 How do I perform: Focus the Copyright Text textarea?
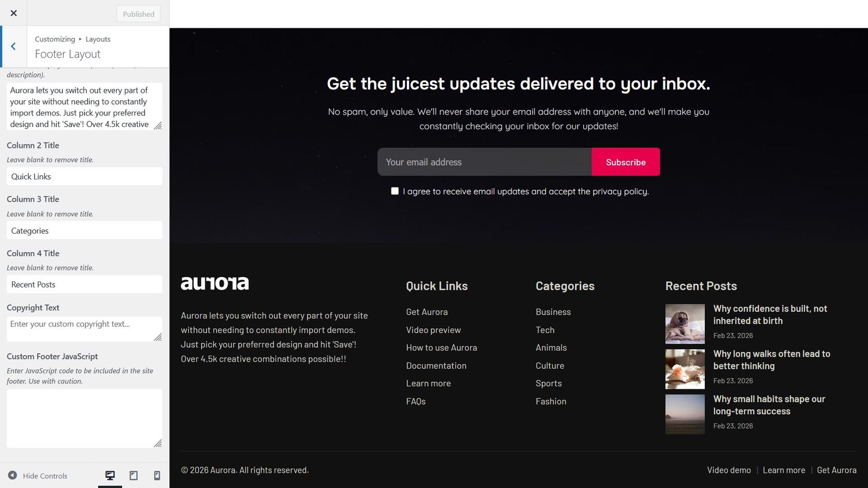click(84, 329)
